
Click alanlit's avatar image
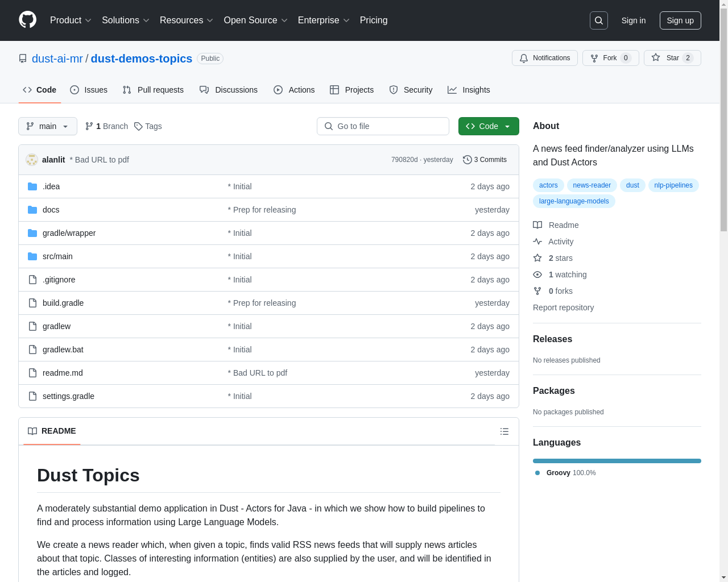click(32, 160)
